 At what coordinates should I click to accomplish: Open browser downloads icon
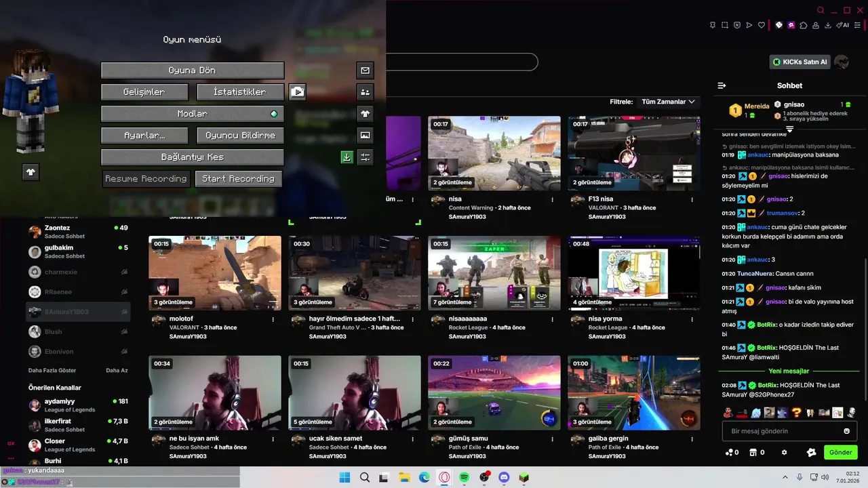[x=828, y=25]
